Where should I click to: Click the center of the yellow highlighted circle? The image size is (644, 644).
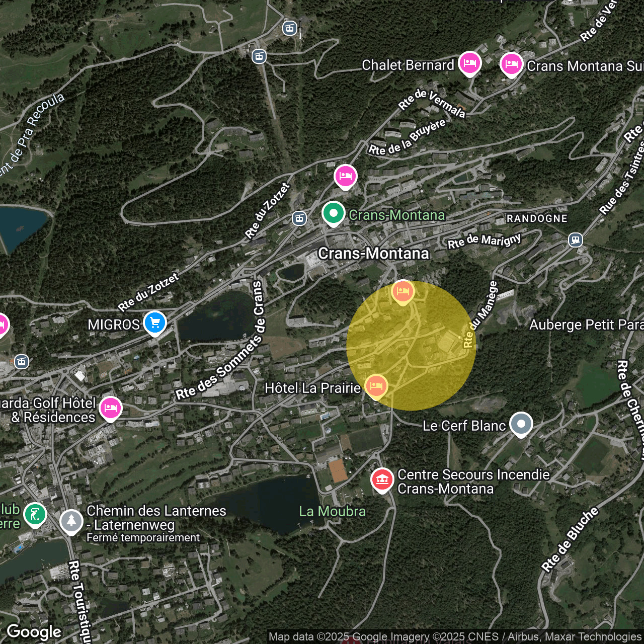tap(411, 346)
